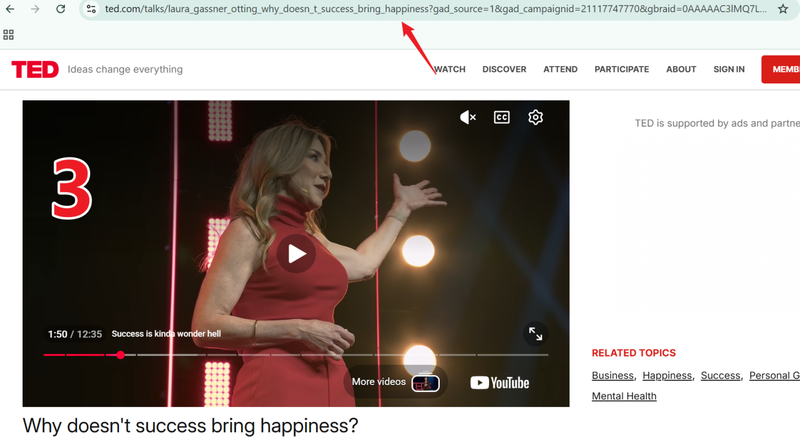Open the Happiness topic link
Viewport: 800px width, 437px height.
pyautogui.click(x=667, y=376)
